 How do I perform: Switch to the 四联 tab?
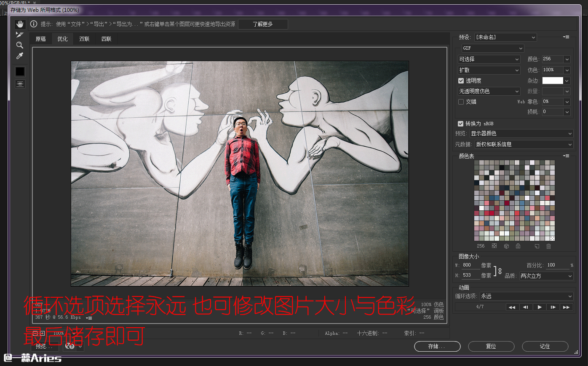(107, 39)
